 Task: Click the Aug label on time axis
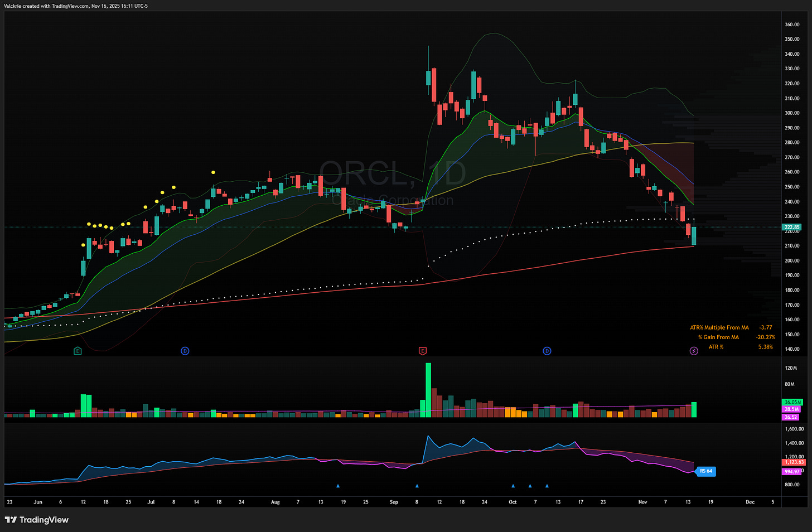(275, 502)
